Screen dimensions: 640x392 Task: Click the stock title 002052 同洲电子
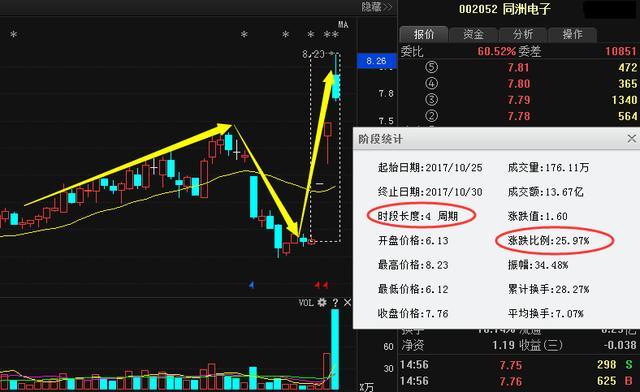504,9
